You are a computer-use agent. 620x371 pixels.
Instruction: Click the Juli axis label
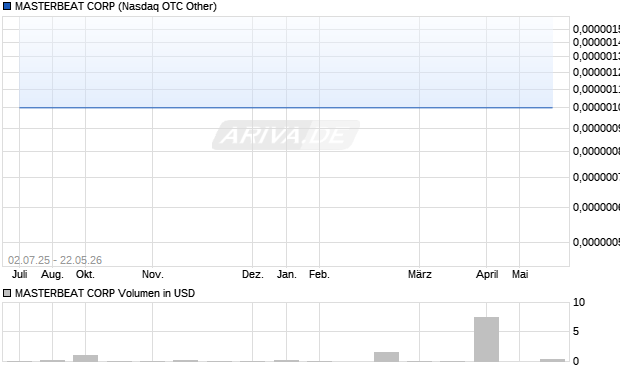point(19,274)
